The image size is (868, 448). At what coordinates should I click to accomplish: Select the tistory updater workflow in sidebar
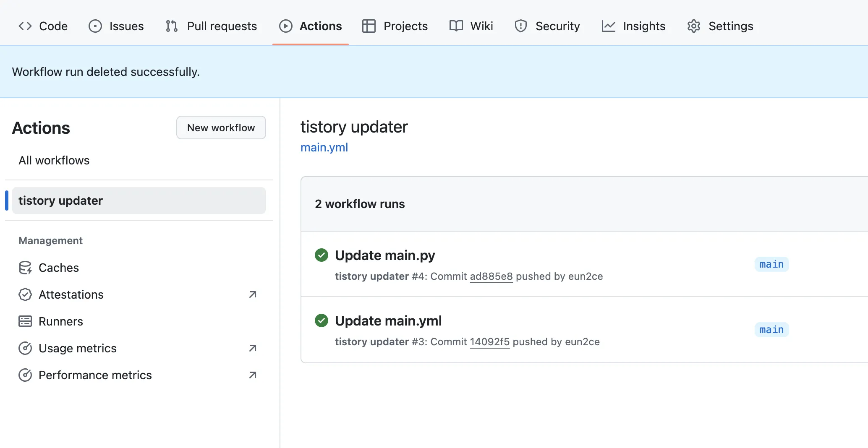click(x=61, y=201)
